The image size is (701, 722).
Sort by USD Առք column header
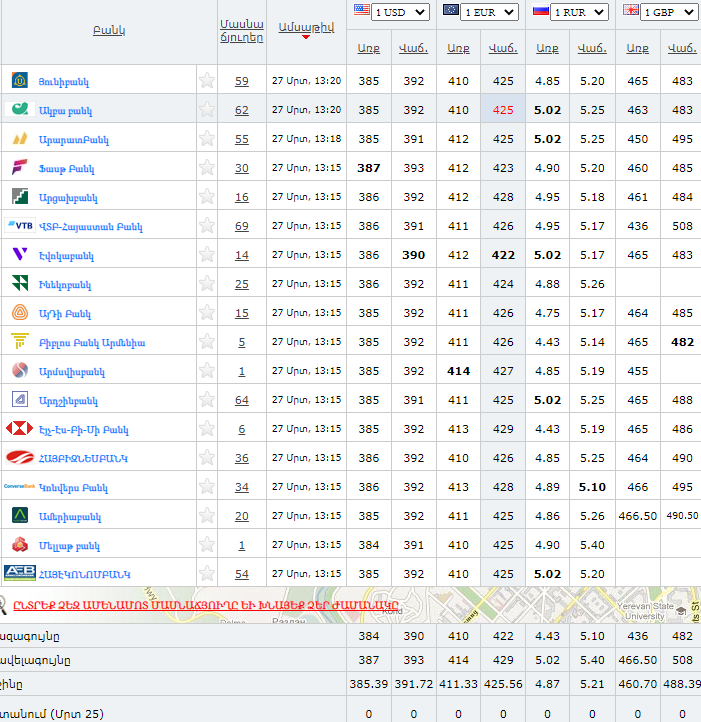[368, 48]
